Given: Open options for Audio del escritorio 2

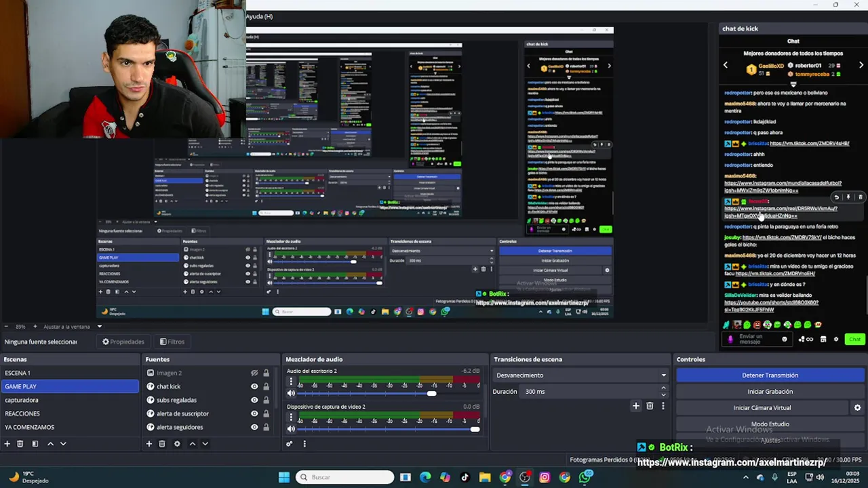Looking at the screenshot, I should 291,382.
